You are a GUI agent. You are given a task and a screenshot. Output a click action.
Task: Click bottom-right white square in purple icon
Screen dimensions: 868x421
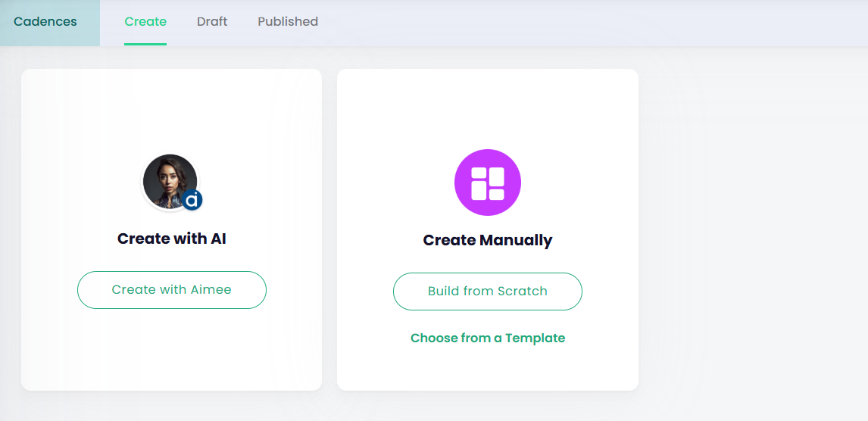[496, 195]
